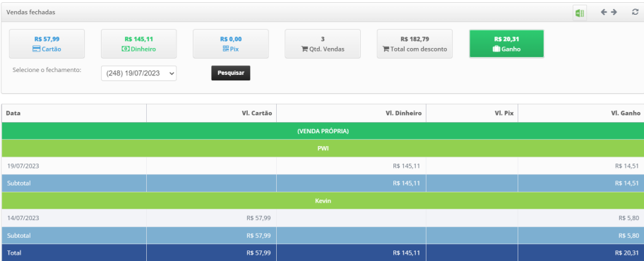Click the Ganho briefcase icon

(496, 49)
